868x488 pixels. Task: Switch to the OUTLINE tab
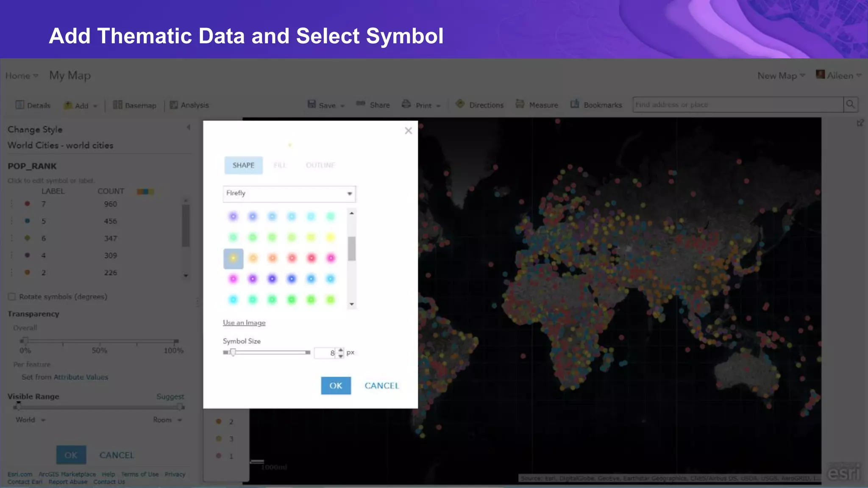point(320,165)
